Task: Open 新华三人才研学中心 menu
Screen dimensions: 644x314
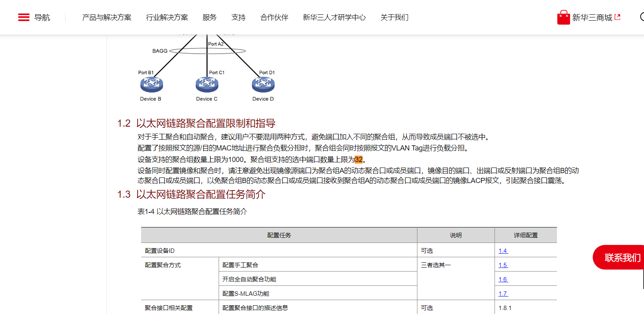Action: click(x=334, y=17)
